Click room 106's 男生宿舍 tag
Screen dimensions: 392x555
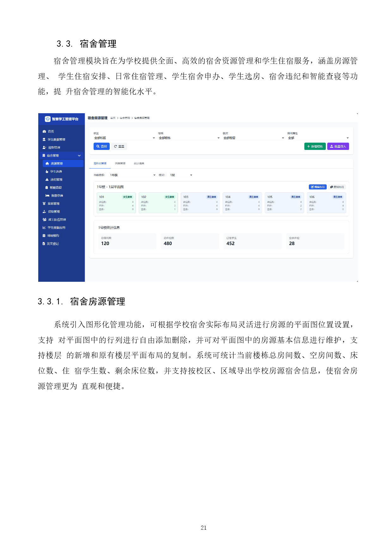pyautogui.click(x=338, y=197)
